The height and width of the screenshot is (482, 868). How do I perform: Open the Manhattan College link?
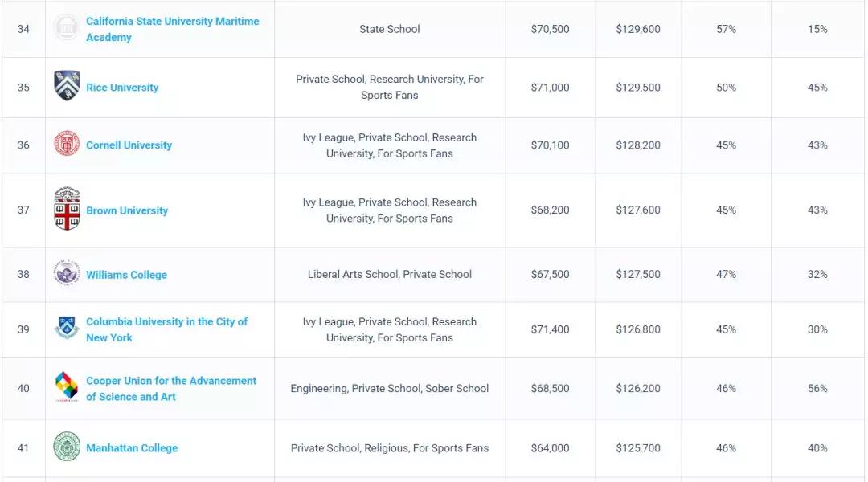coord(132,448)
